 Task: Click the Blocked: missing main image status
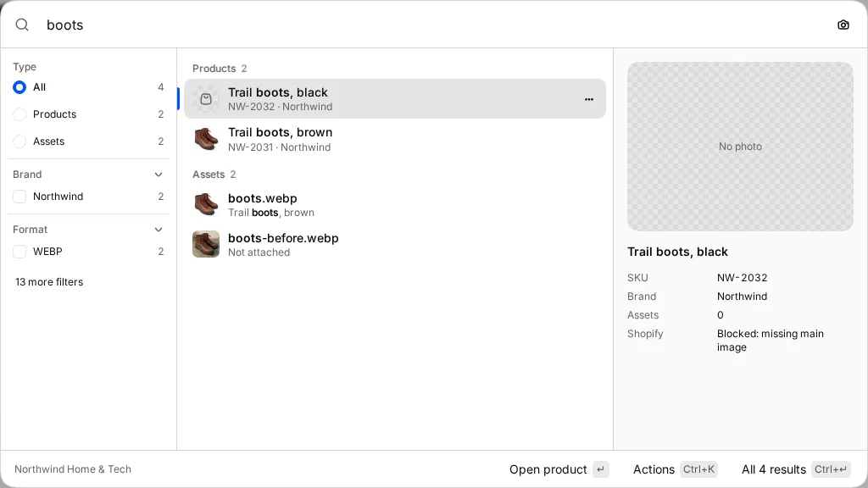pyautogui.click(x=770, y=341)
